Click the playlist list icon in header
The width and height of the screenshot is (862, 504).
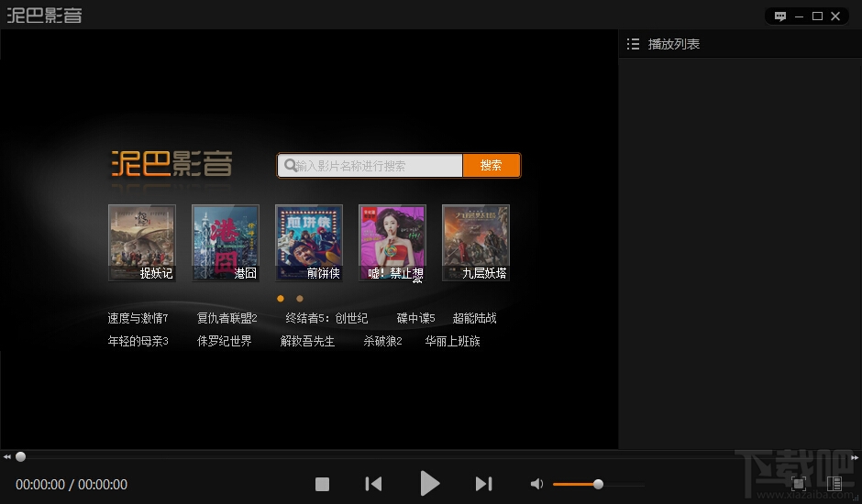(633, 44)
